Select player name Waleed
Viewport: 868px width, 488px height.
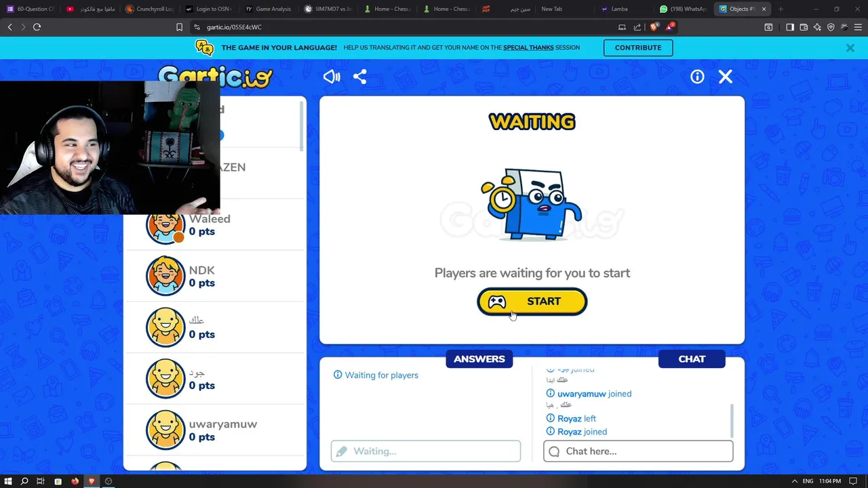pyautogui.click(x=210, y=219)
